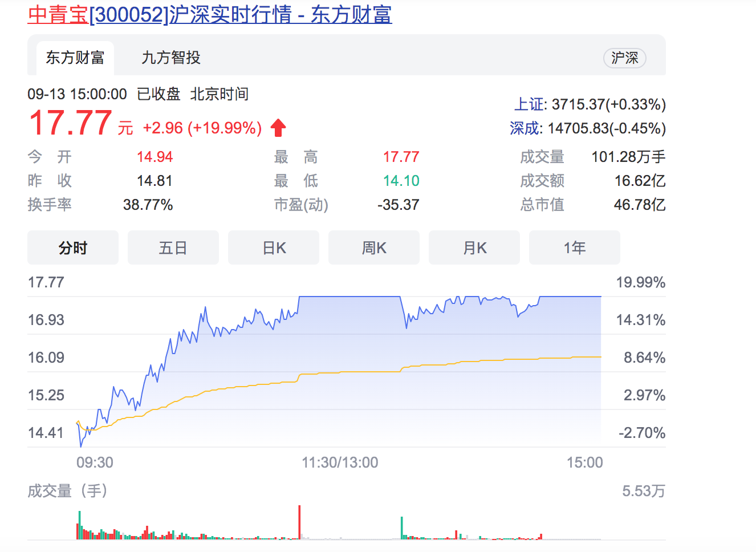Click the 总市值 value 46.78亿

639,205
